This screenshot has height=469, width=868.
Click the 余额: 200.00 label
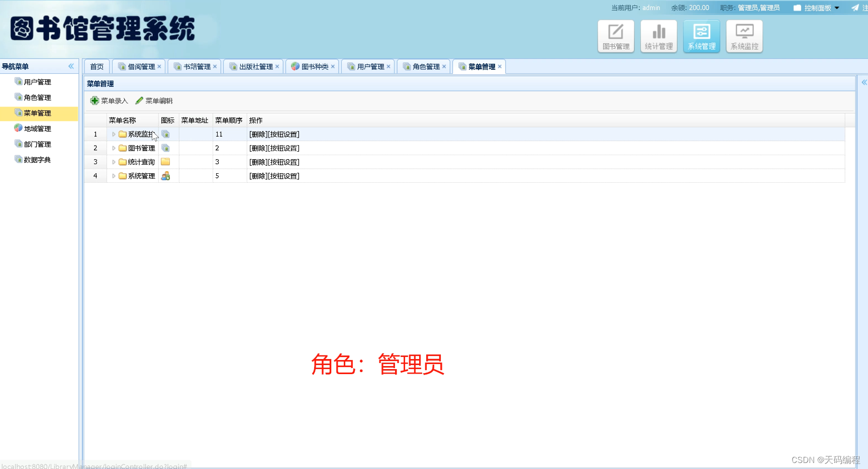click(x=690, y=8)
